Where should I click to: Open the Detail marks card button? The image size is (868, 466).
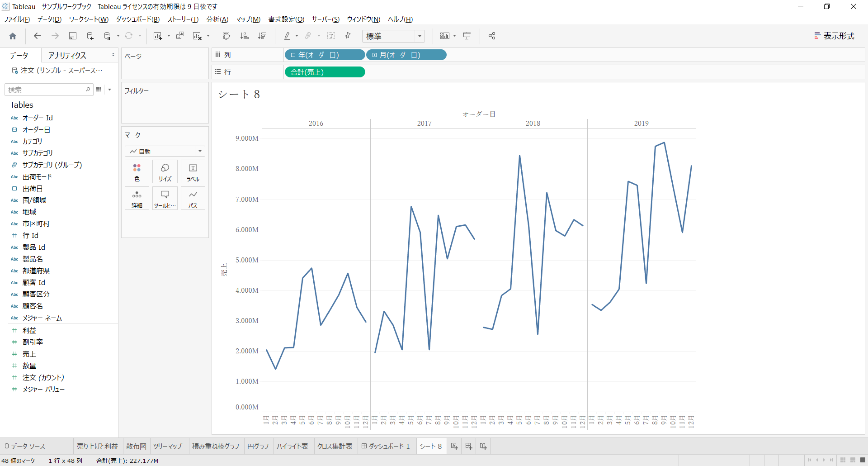pyautogui.click(x=137, y=199)
